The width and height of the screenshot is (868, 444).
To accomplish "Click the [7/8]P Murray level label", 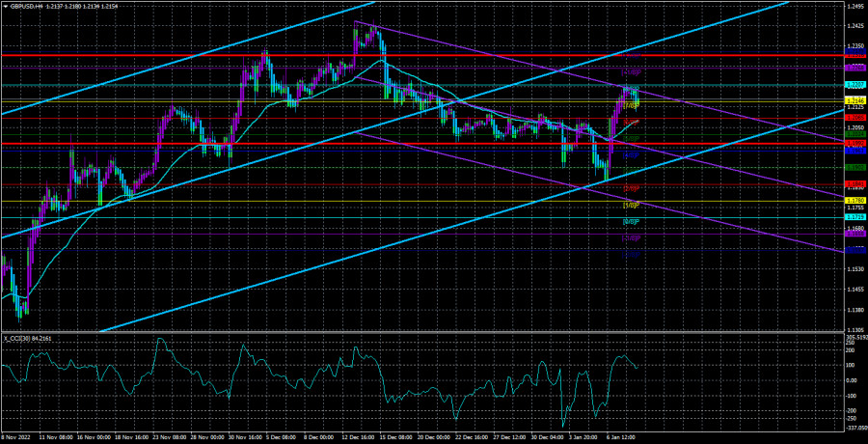I will coord(631,105).
